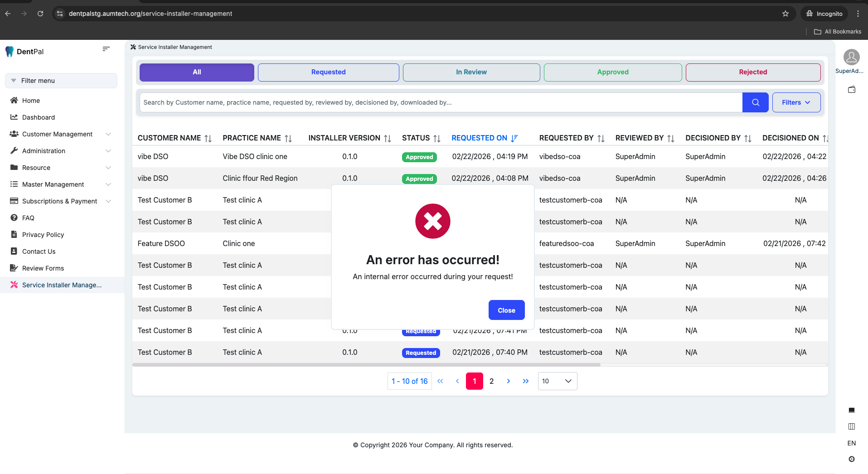
Task: Click the blue search magnifier button
Action: click(x=755, y=102)
